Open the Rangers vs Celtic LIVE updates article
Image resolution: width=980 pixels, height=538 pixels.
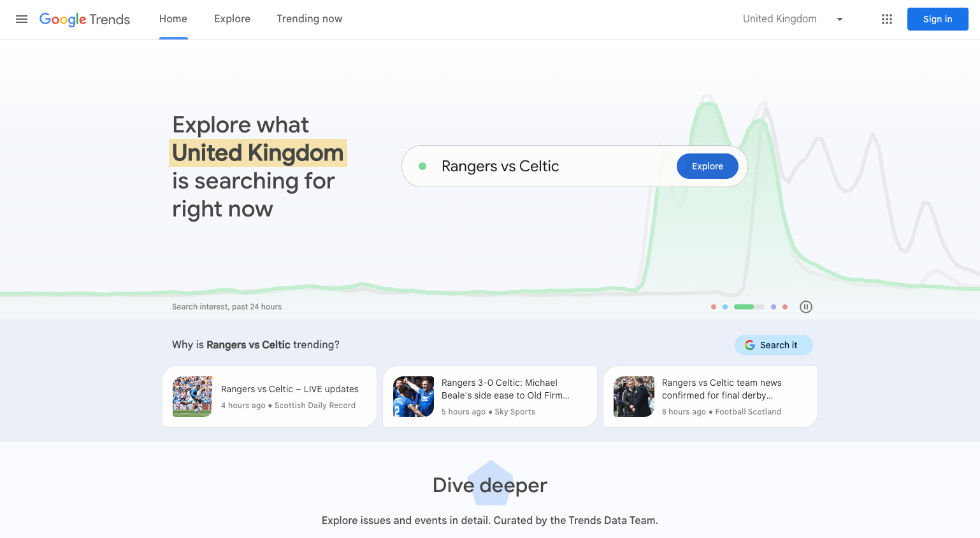270,397
